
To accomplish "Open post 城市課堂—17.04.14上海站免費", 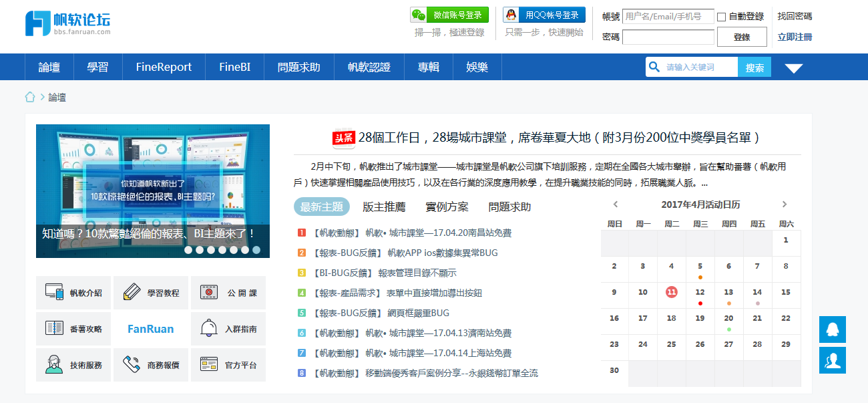I will click(438, 353).
